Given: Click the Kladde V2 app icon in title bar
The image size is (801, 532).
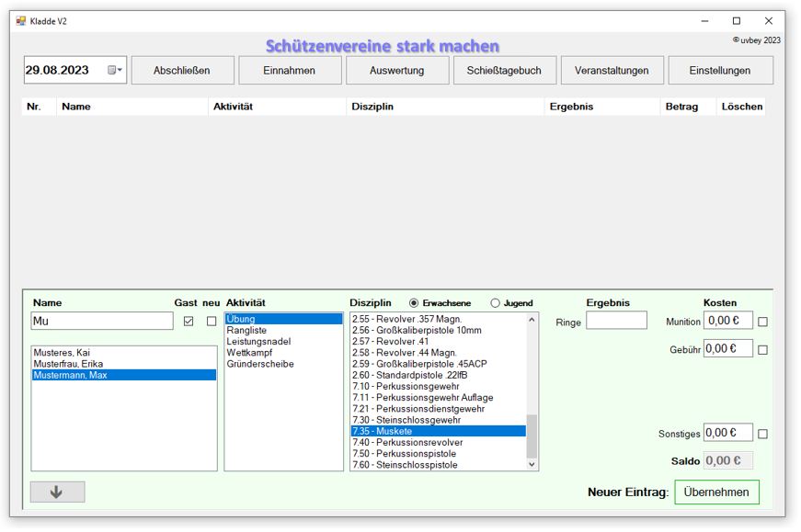Looking at the screenshot, I should (x=21, y=21).
